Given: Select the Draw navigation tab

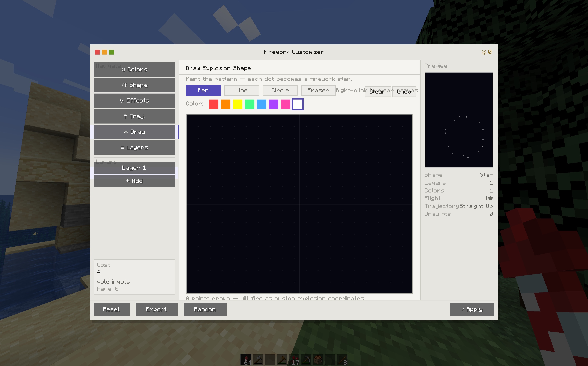Looking at the screenshot, I should pos(134,132).
